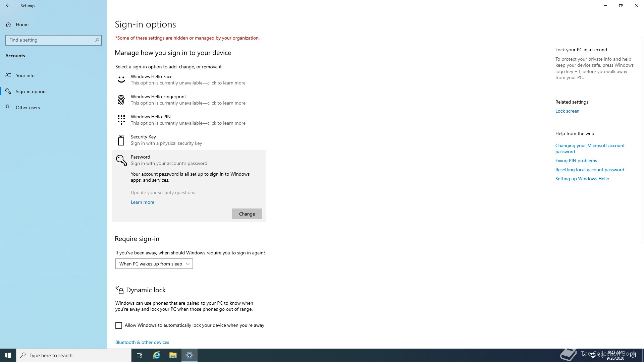644x362 pixels.
Task: Click the Find a setting search box
Action: click(50, 40)
